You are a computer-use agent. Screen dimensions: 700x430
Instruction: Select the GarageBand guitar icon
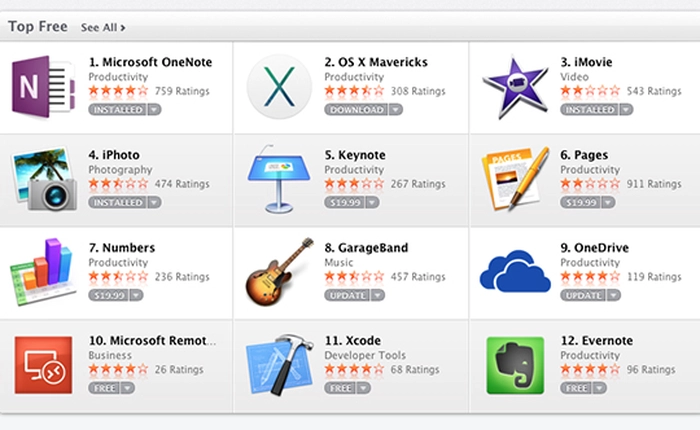click(279, 272)
